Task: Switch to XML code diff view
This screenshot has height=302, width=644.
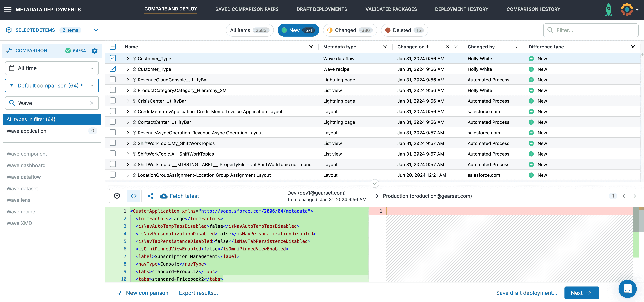Action: click(133, 196)
